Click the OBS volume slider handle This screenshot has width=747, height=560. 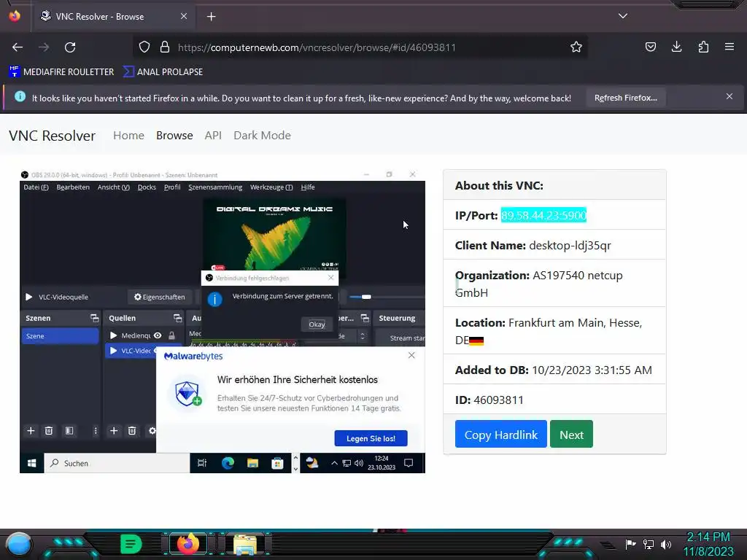click(366, 297)
